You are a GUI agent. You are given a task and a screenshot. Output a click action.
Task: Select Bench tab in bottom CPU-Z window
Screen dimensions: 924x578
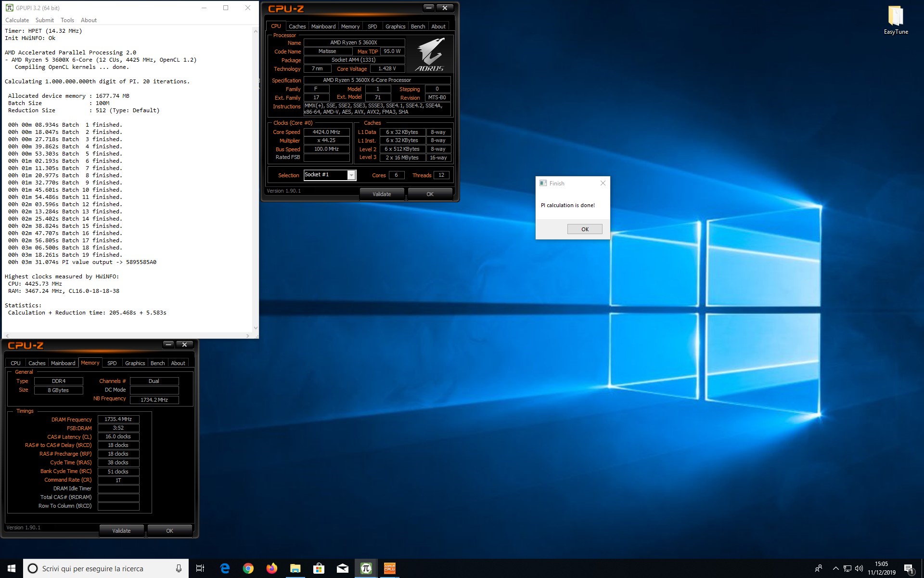click(157, 363)
